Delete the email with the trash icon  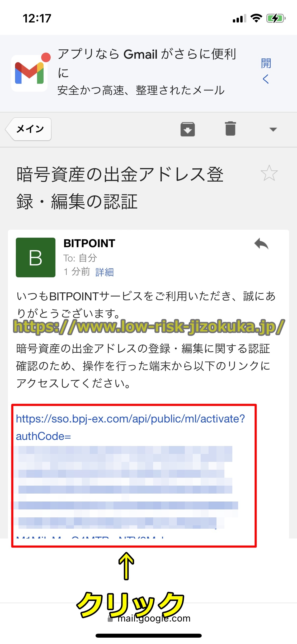(230, 129)
